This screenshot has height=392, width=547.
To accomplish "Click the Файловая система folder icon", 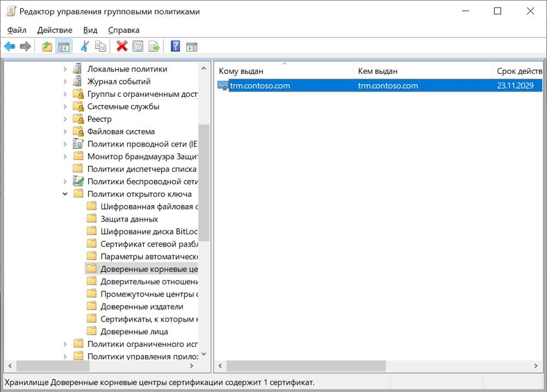I will pos(78,131).
